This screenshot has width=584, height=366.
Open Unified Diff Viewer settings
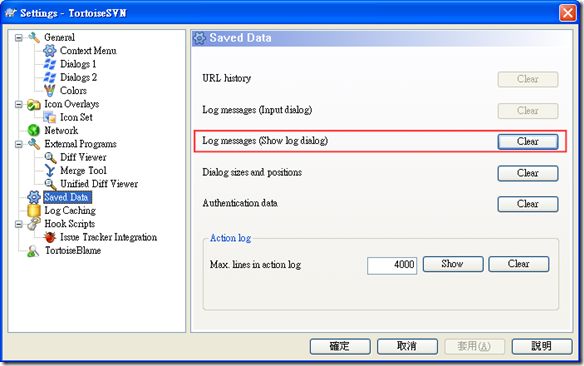99,184
